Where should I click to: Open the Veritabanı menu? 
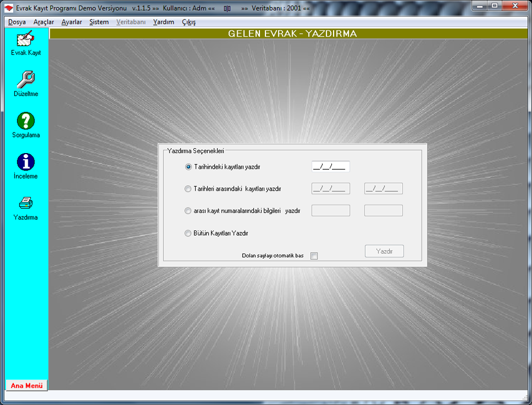[x=131, y=22]
